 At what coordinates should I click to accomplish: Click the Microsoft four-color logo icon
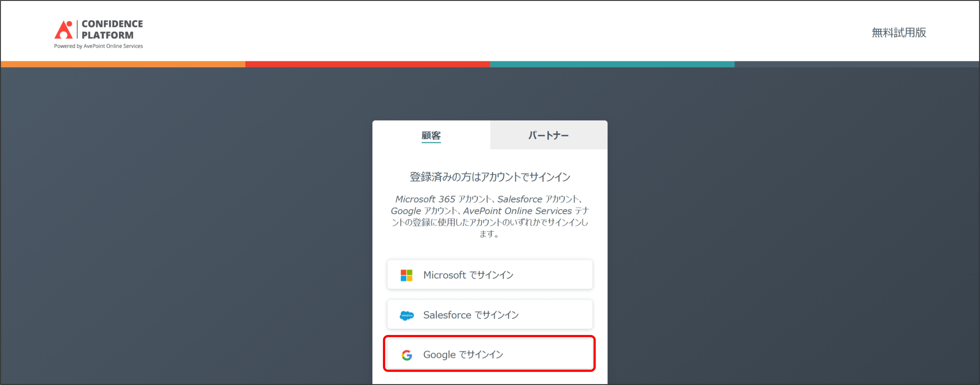coord(406,275)
